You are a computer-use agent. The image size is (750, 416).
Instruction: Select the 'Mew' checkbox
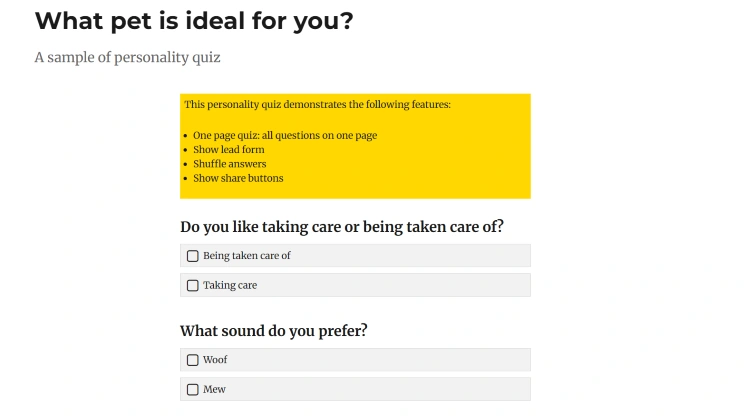tap(192, 390)
